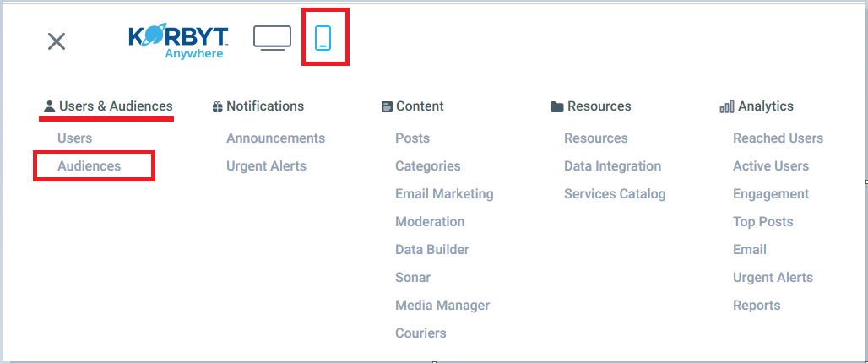Click the Korbyt Anywhere logo
Screen dimensions: 868x363
(x=178, y=41)
